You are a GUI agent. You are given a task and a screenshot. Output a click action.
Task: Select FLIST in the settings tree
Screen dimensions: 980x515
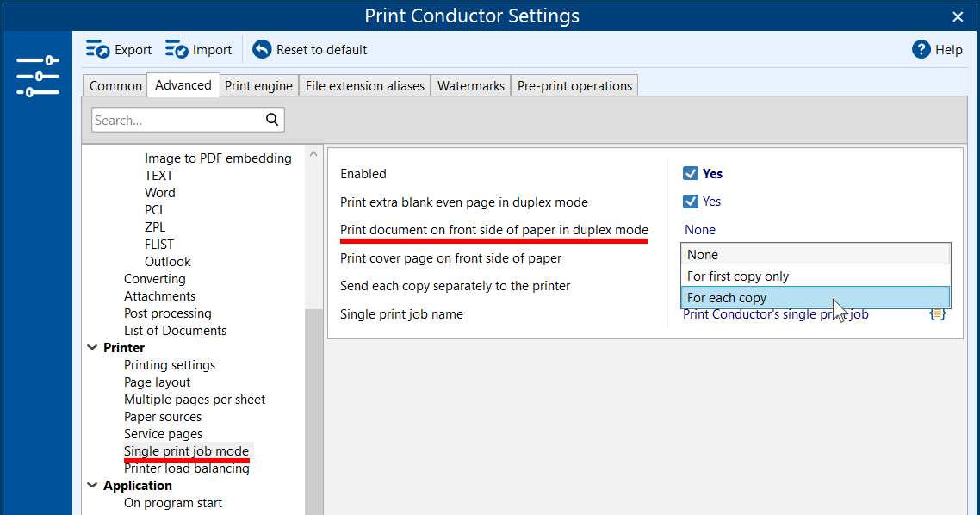(x=159, y=245)
